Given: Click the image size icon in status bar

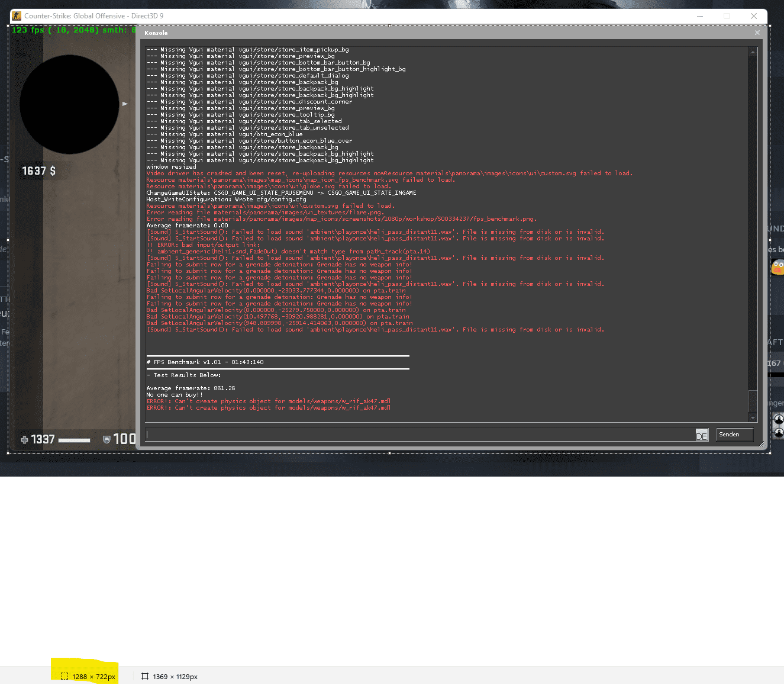Looking at the screenshot, I should (x=144, y=676).
